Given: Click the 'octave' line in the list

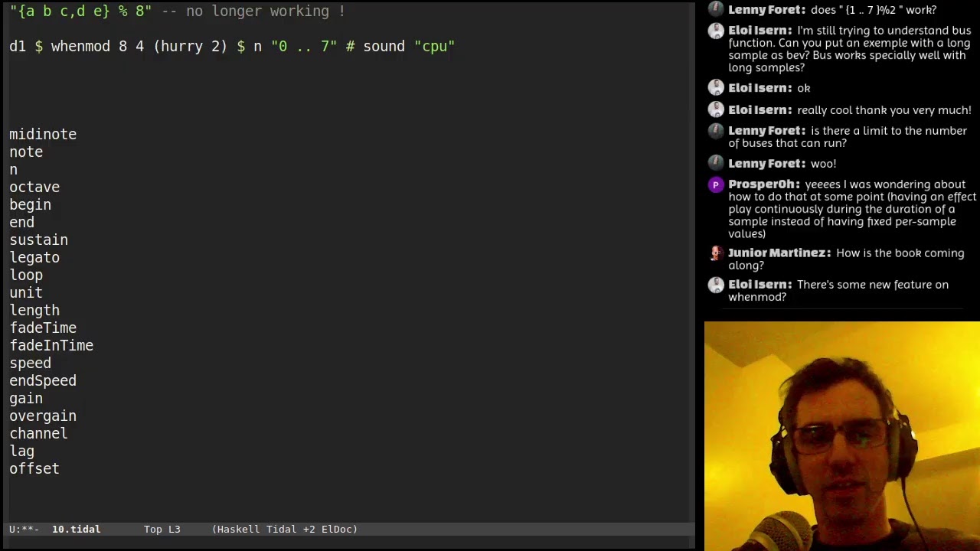Looking at the screenshot, I should point(34,187).
